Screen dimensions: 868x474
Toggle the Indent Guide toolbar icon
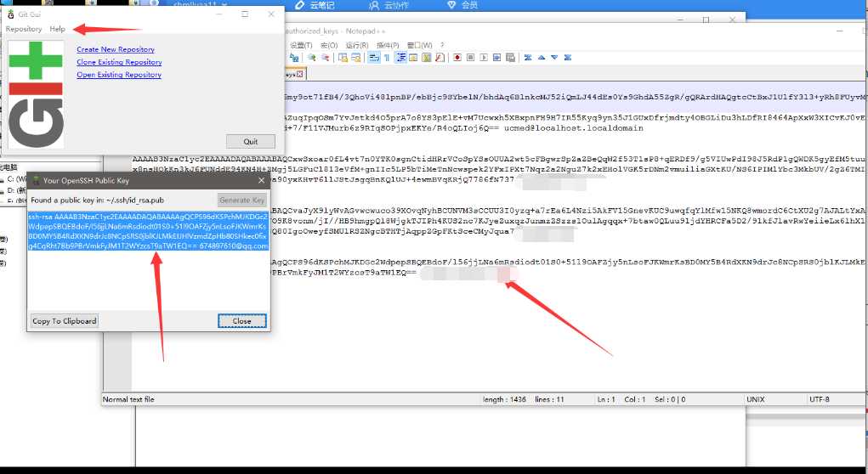coord(400,58)
